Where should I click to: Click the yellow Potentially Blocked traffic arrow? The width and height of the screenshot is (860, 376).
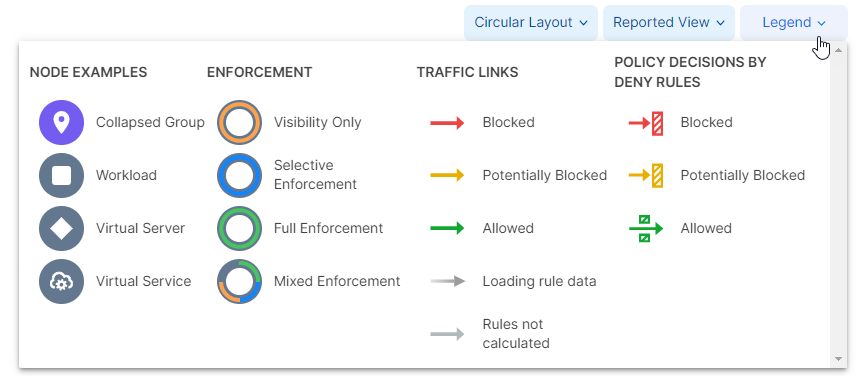click(448, 175)
